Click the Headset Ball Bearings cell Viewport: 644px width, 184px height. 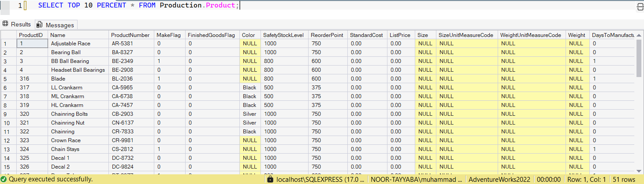click(78, 70)
